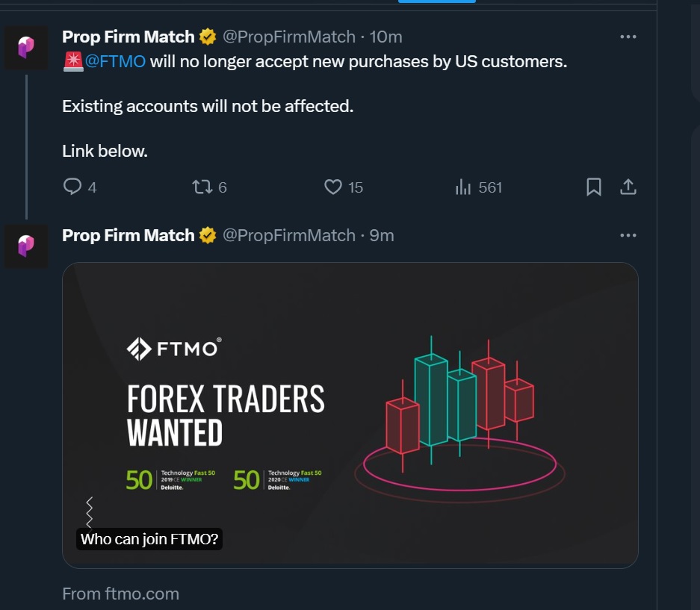Click the gold verified badge on first tweet

pos(208,37)
